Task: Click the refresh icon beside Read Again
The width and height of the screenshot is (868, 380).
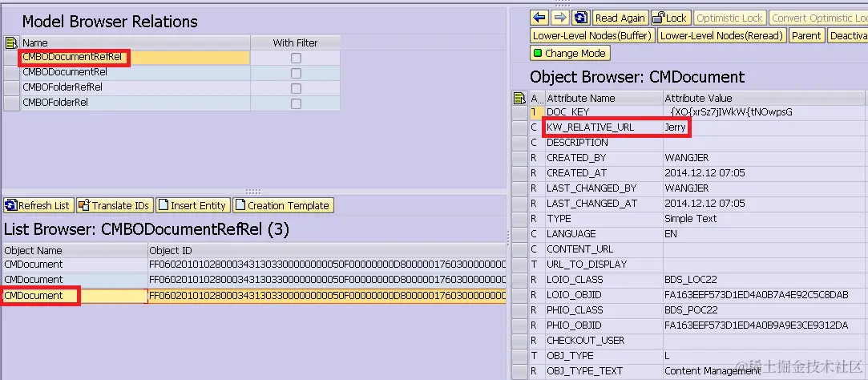Action: point(580,18)
